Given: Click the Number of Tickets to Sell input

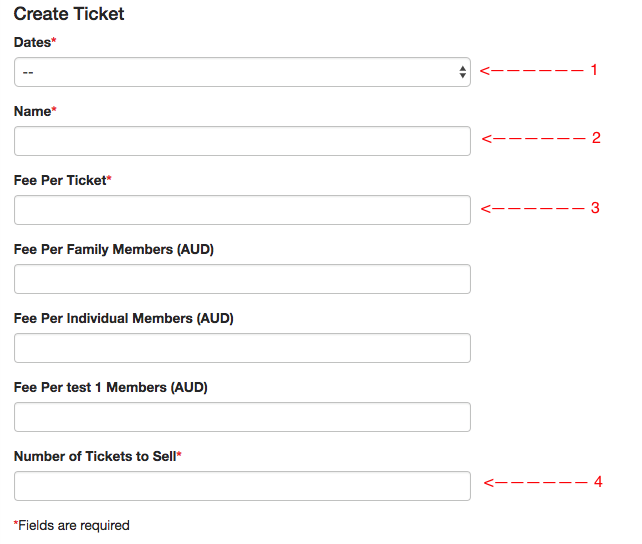Looking at the screenshot, I should [242, 486].
